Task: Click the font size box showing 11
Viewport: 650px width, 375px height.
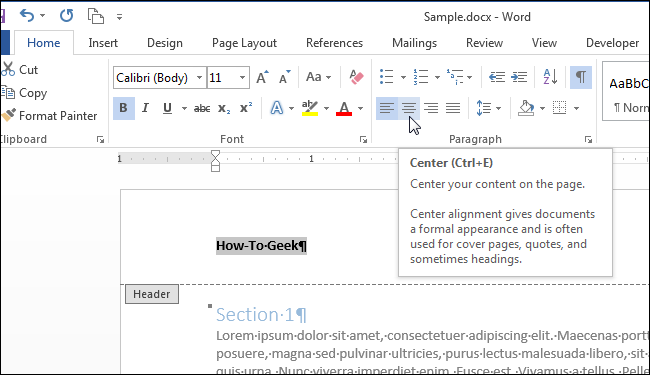Action: point(228,77)
